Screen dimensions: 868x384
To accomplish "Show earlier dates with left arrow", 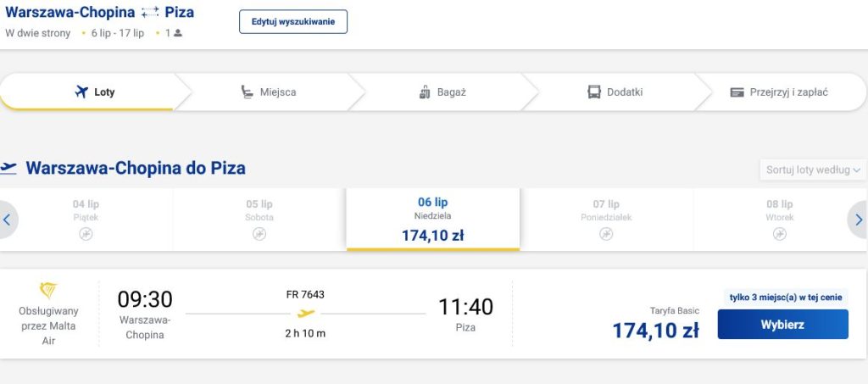I will pyautogui.click(x=8, y=220).
